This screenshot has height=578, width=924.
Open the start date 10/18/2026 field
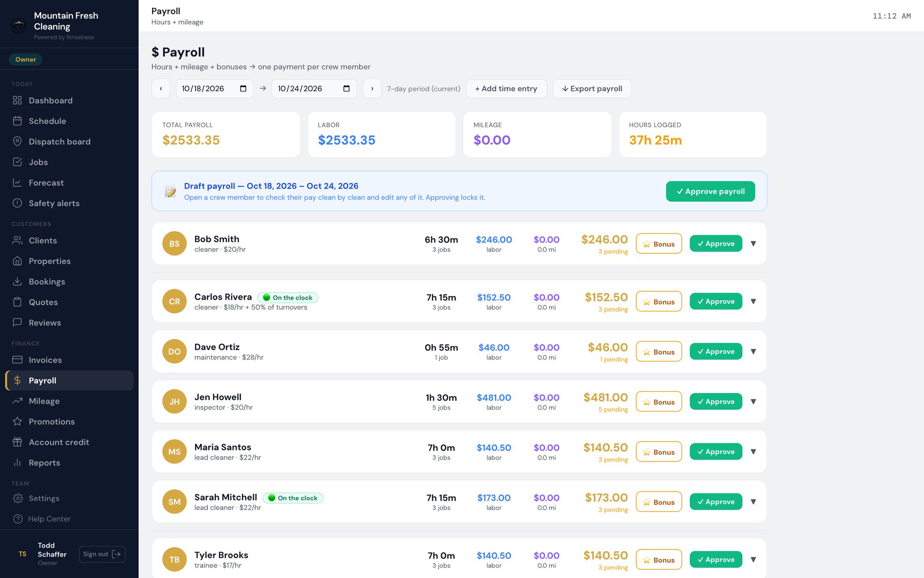[x=214, y=89]
